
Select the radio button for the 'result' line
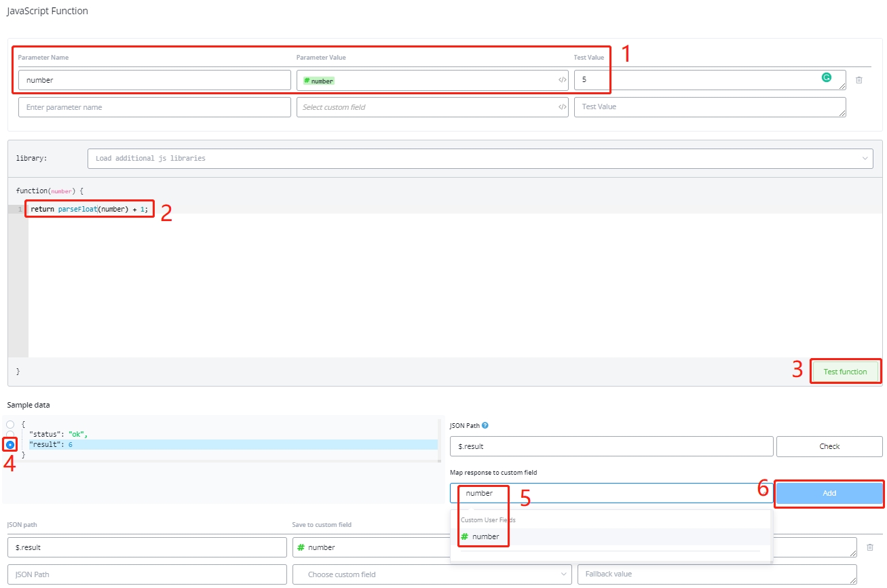(x=10, y=445)
